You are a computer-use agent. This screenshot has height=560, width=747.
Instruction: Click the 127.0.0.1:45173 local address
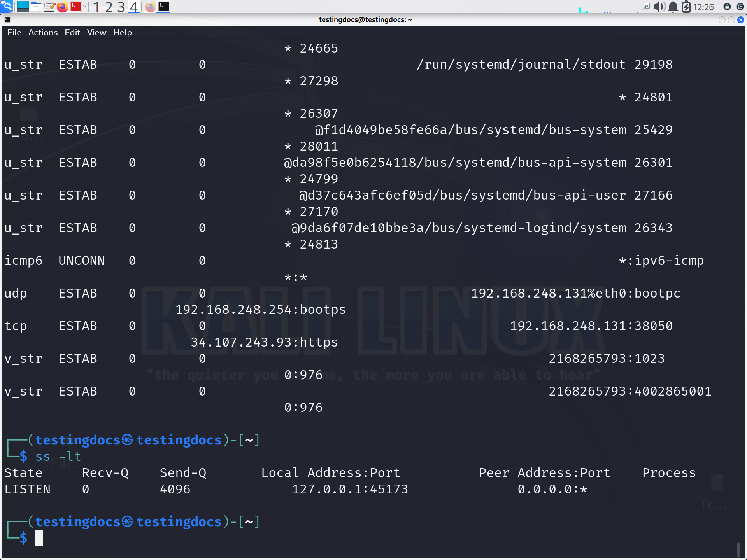point(350,489)
